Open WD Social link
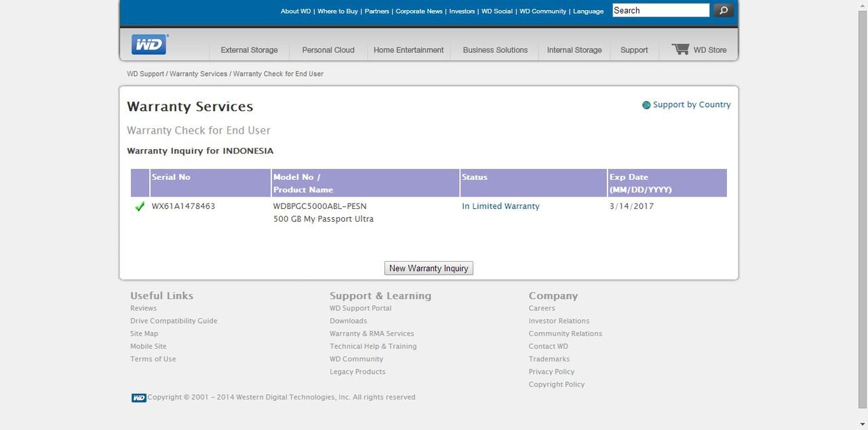The width and height of the screenshot is (868, 430). coord(497,12)
